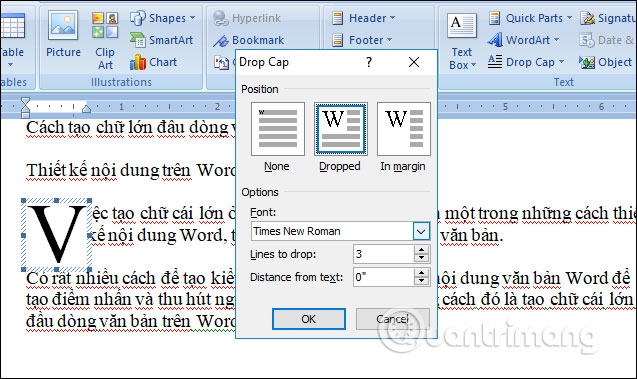The width and height of the screenshot is (637, 379).
Task: Insert a SmartArt graphic
Action: [x=161, y=40]
